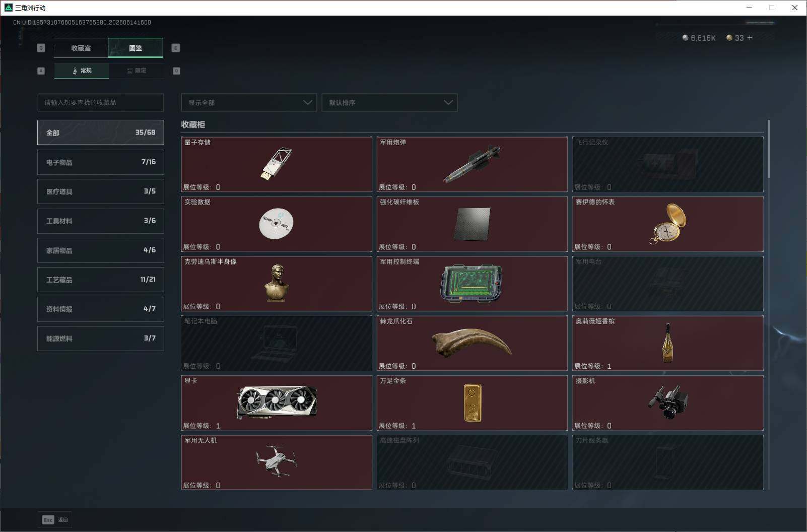
Task: Select the 克劳迪乌斯半身像 bust statue
Action: (x=277, y=284)
